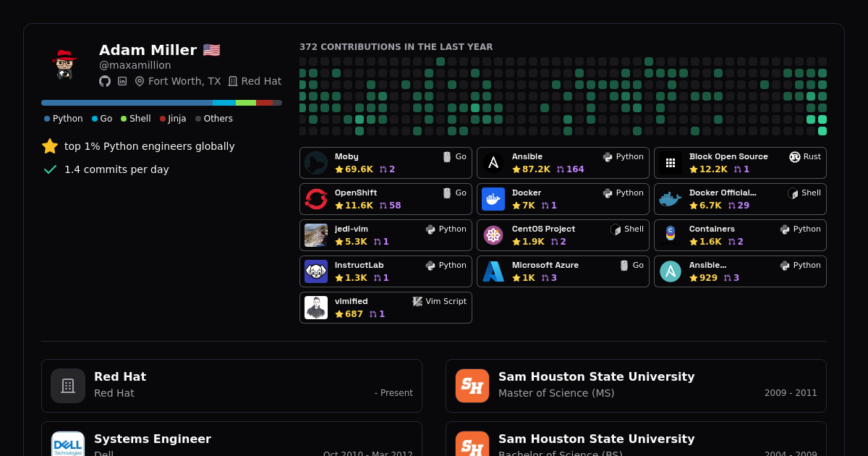
Task: Click the building icon beside Red Hat in header
Action: coord(233,81)
